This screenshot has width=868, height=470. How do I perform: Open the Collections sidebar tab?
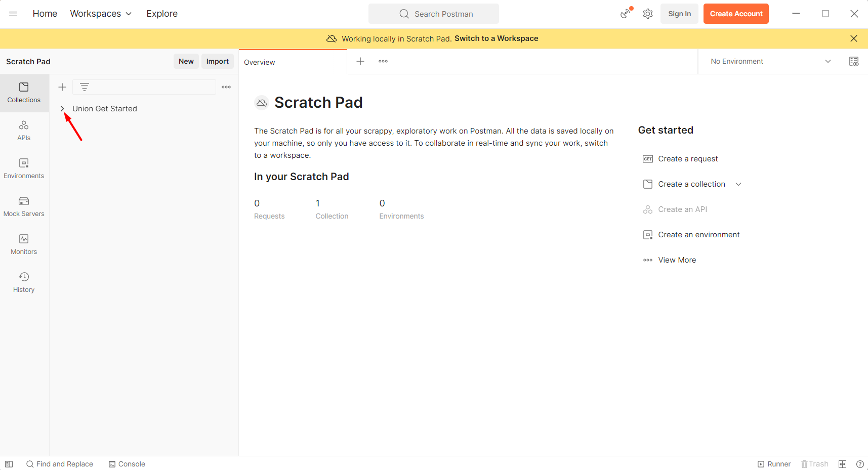pyautogui.click(x=24, y=93)
